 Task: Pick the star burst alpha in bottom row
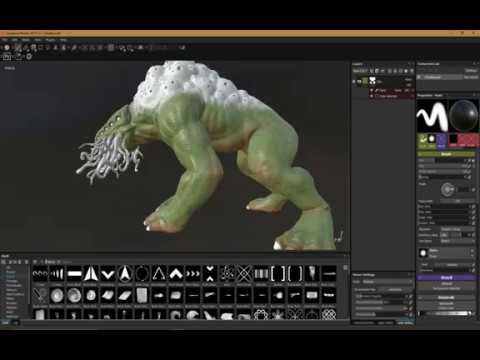(x=278, y=314)
